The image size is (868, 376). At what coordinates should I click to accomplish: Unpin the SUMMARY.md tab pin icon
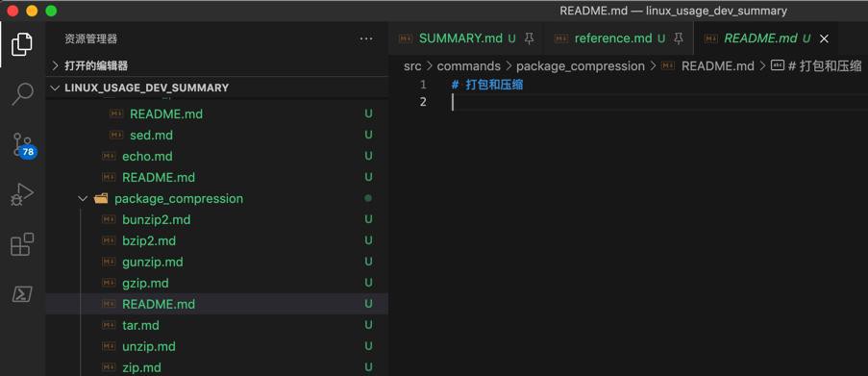coord(530,38)
